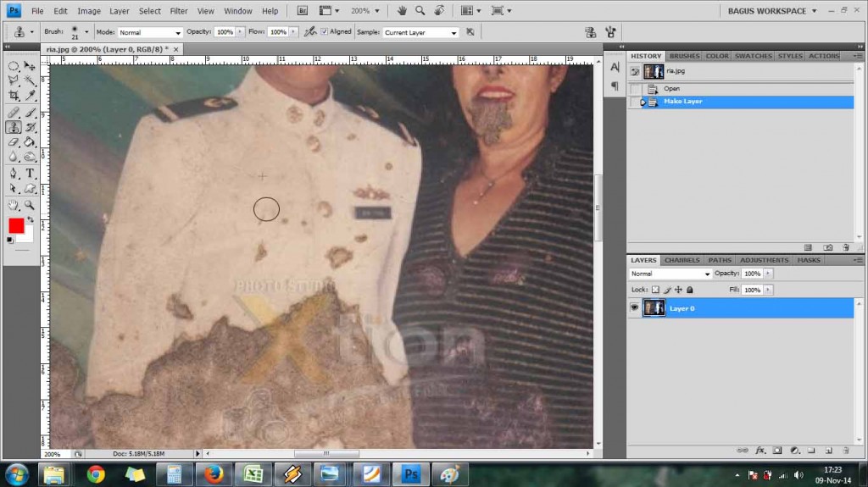Screen dimensions: 868x487
Task: Open the Layer menu
Action: pyautogui.click(x=119, y=11)
